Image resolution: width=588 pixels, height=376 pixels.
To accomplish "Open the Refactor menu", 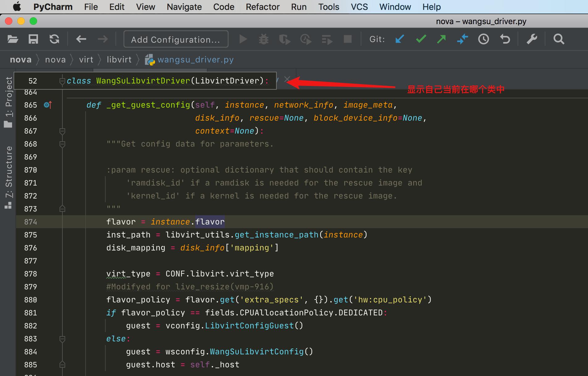I will [262, 7].
